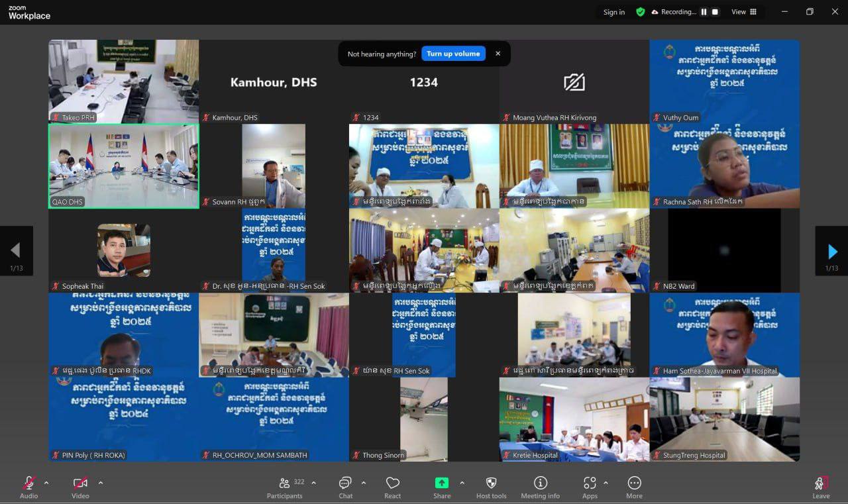The height and width of the screenshot is (504, 848).
Task: Select the Thong Sinorn video tile
Action: (424, 419)
